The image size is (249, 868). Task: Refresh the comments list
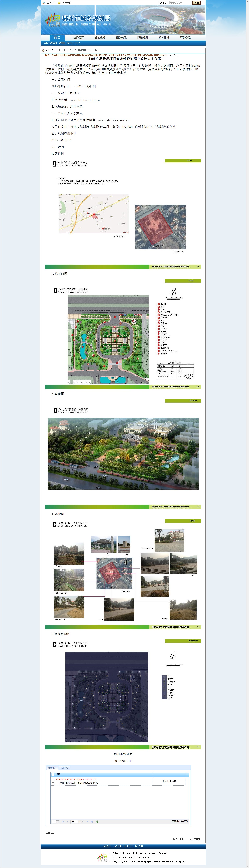click(x=97, y=822)
